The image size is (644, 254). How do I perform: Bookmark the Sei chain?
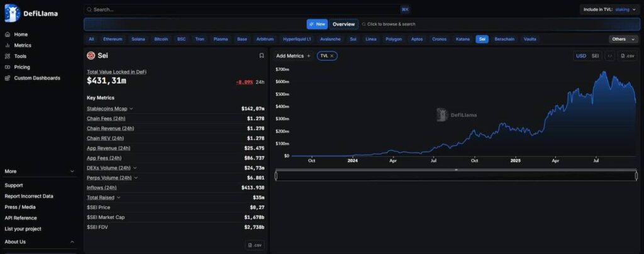point(262,55)
